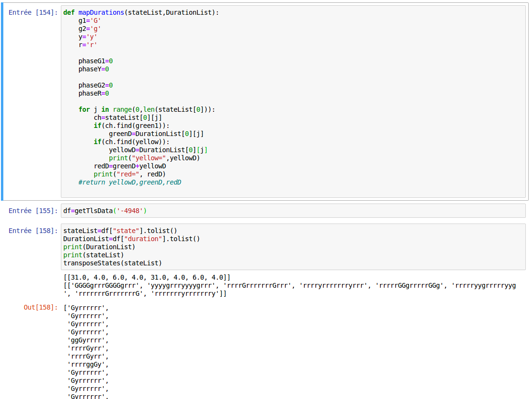This screenshot has height=399, width=532.
Task: Click the print(DurationList) line
Action: [x=99, y=247]
